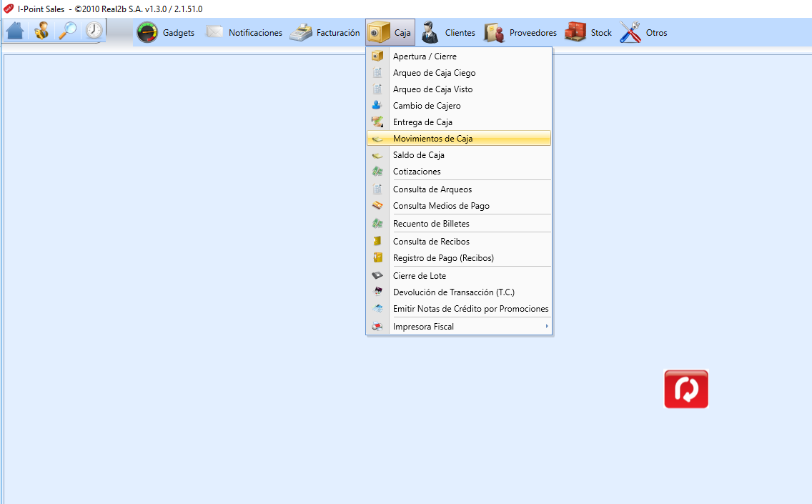Open the Otros tools icon

coord(630,32)
